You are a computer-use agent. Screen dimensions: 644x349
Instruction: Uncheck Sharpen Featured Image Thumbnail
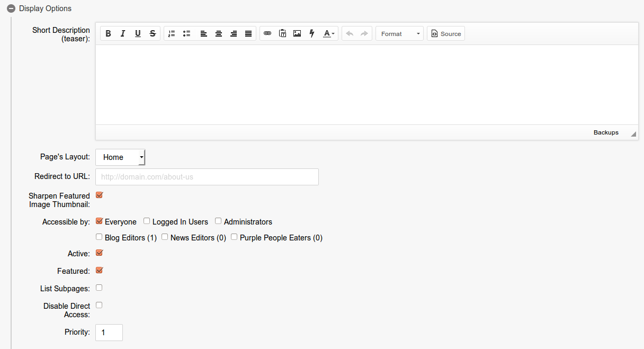[x=99, y=195]
